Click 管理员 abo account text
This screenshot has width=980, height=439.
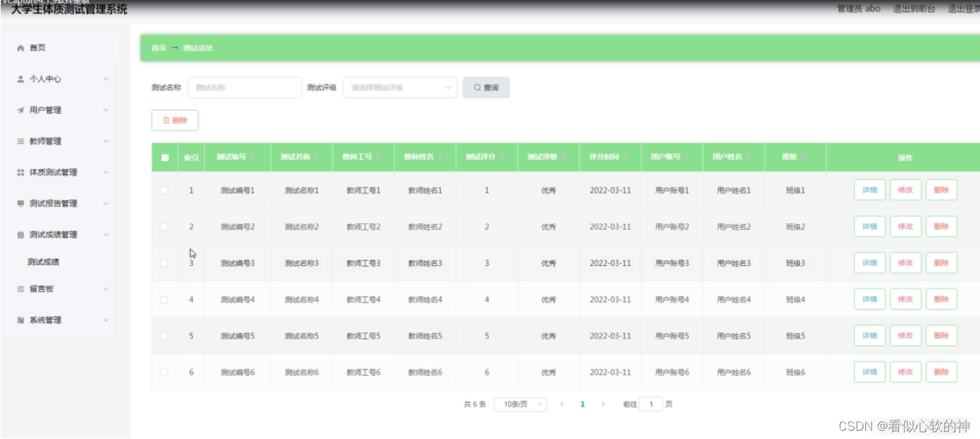click(x=858, y=9)
